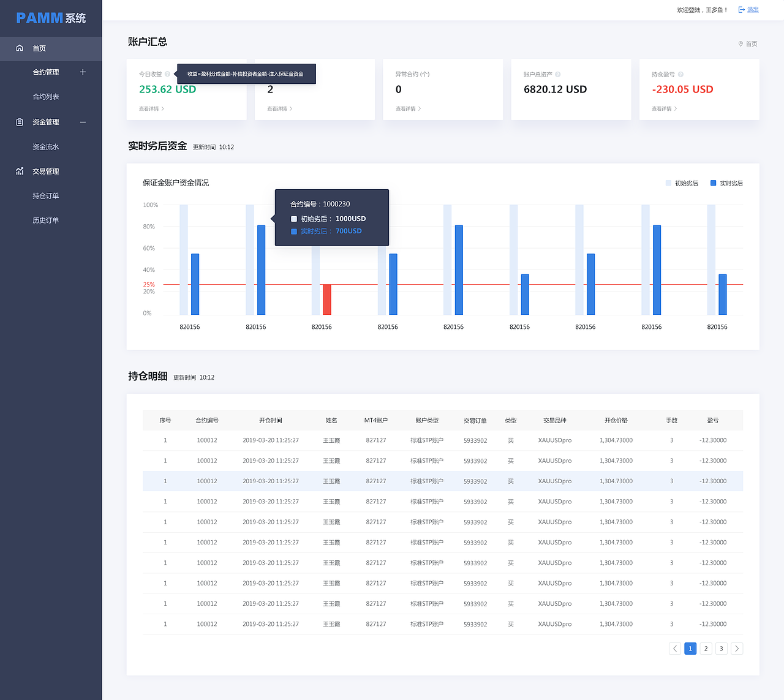Select page 1 in pagination
784x700 pixels.
(690, 649)
